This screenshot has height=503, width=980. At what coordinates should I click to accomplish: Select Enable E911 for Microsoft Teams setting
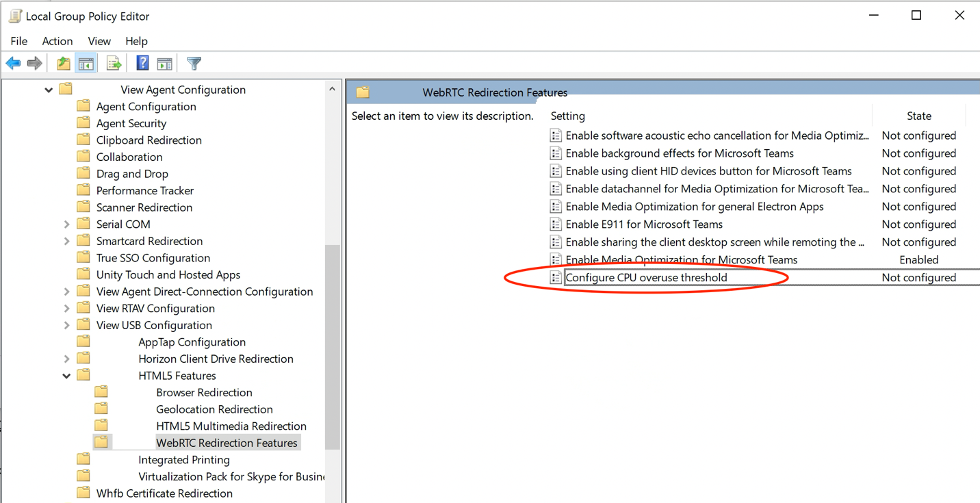(x=634, y=224)
